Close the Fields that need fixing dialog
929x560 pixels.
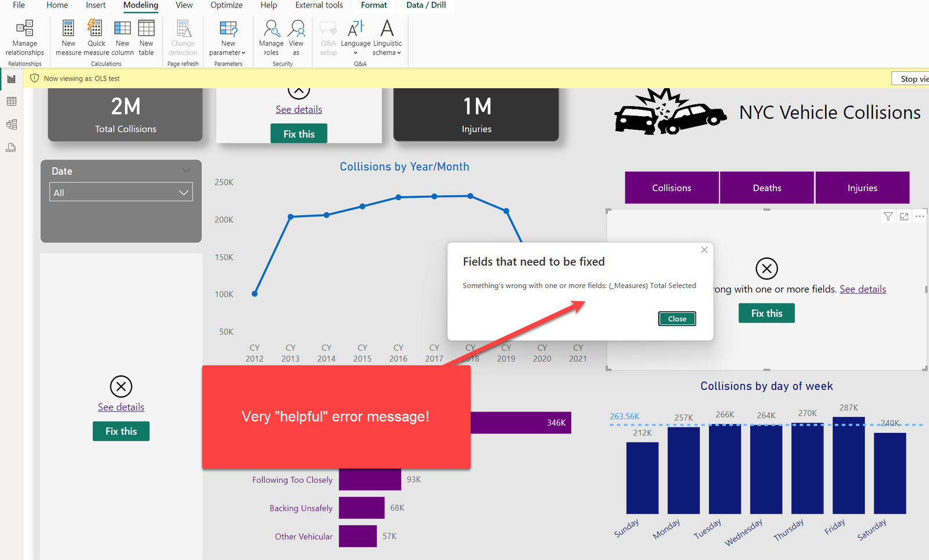(x=676, y=319)
